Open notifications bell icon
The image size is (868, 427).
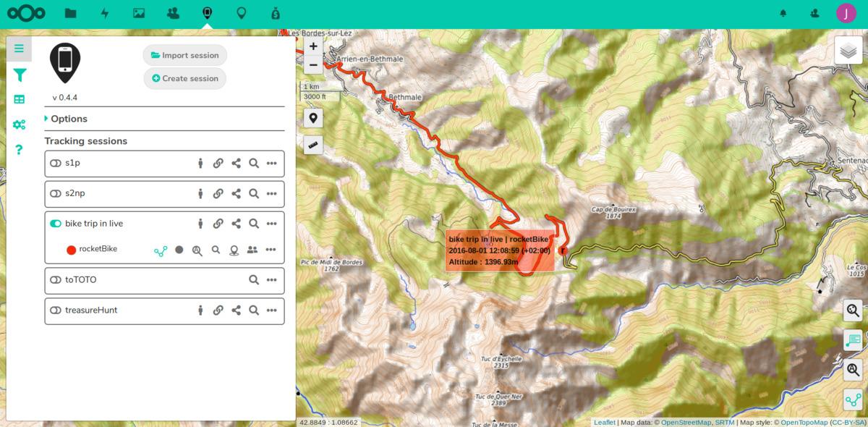coord(783,13)
